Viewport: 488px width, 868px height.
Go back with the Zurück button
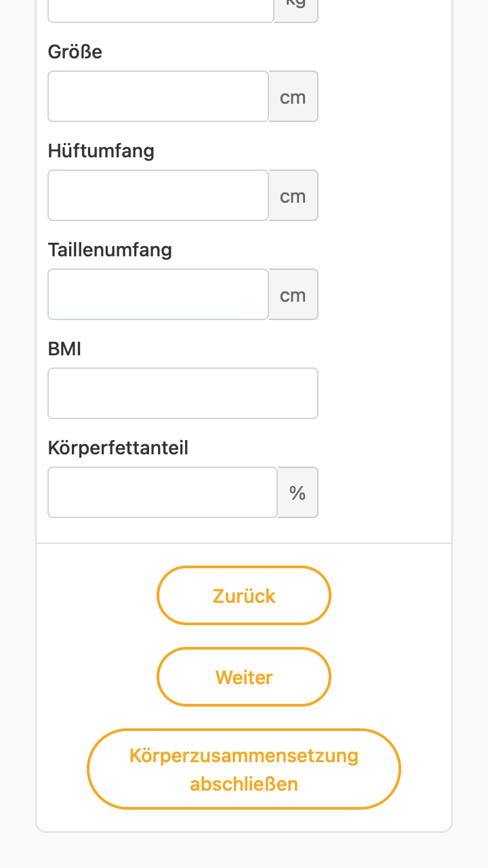tap(244, 595)
